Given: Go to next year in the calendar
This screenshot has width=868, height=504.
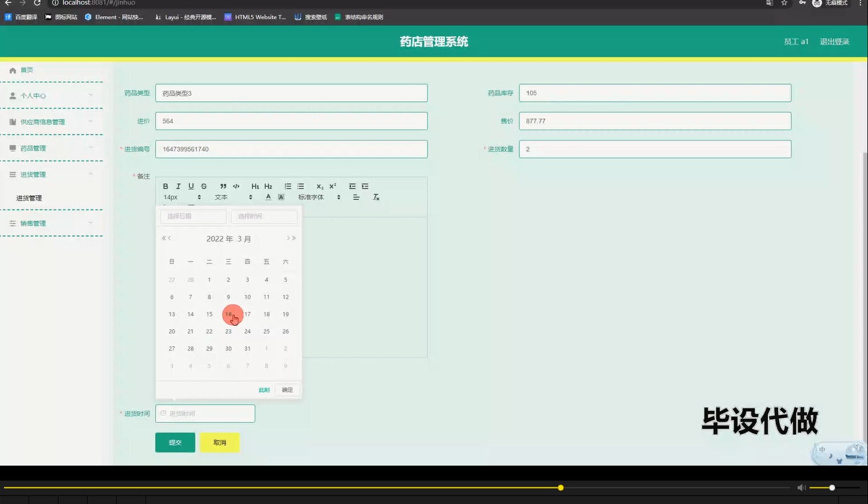Looking at the screenshot, I should [294, 238].
